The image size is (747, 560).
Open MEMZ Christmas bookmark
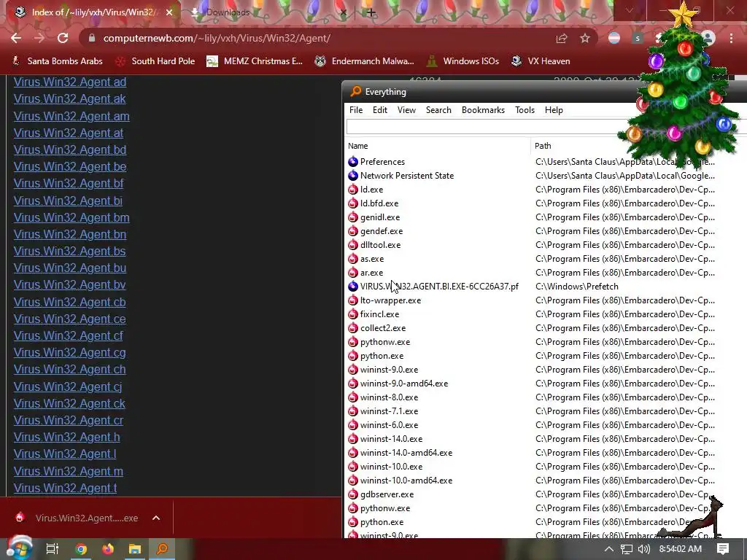255,61
